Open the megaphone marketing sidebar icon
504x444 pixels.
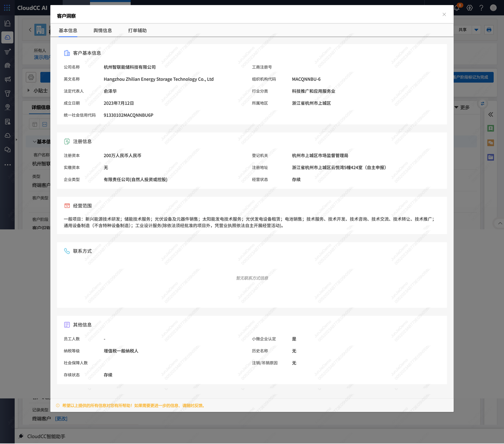pos(8,79)
